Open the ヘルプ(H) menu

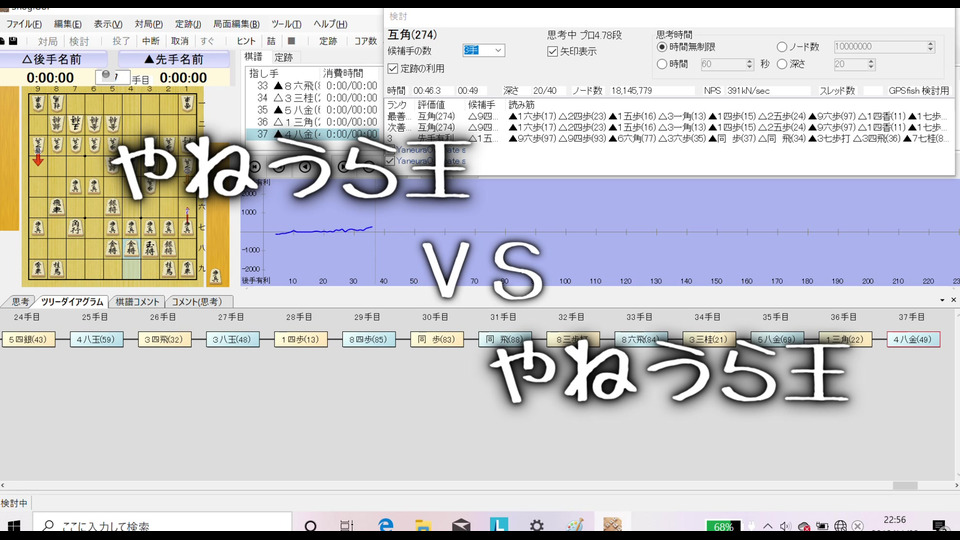331,24
